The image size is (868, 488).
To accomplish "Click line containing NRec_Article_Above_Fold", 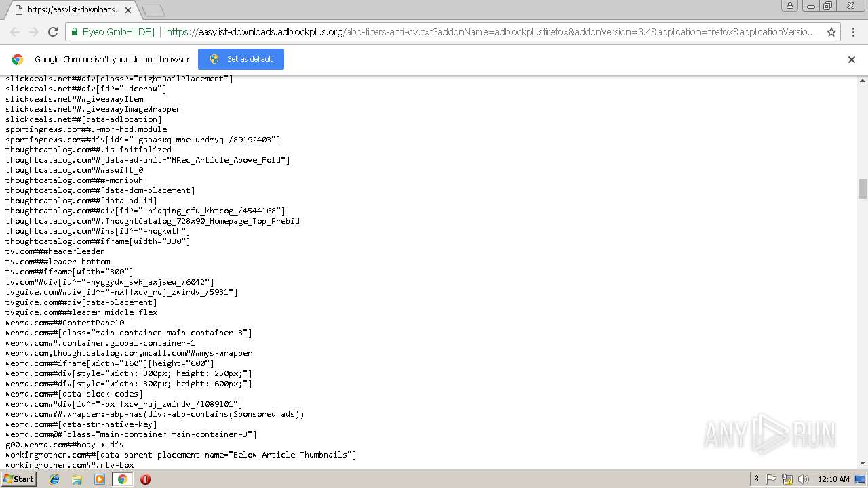I will [x=148, y=160].
